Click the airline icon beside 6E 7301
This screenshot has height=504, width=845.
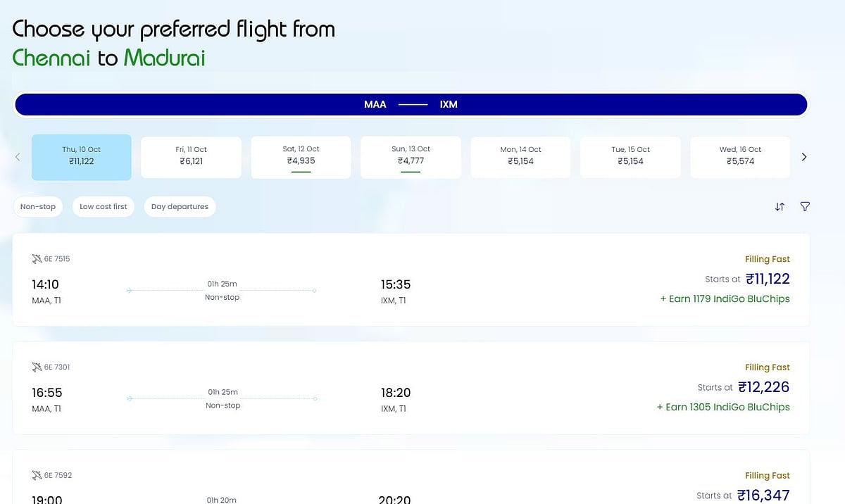[x=37, y=367]
